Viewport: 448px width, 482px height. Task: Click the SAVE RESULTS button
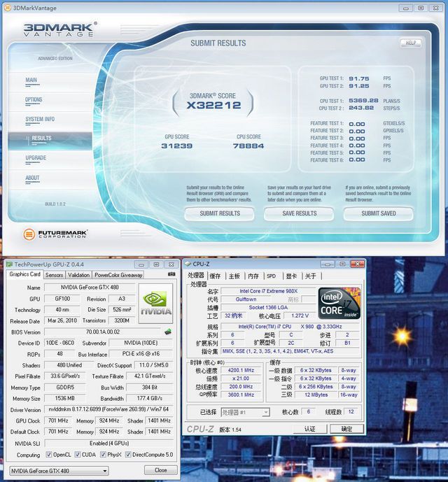[299, 213]
